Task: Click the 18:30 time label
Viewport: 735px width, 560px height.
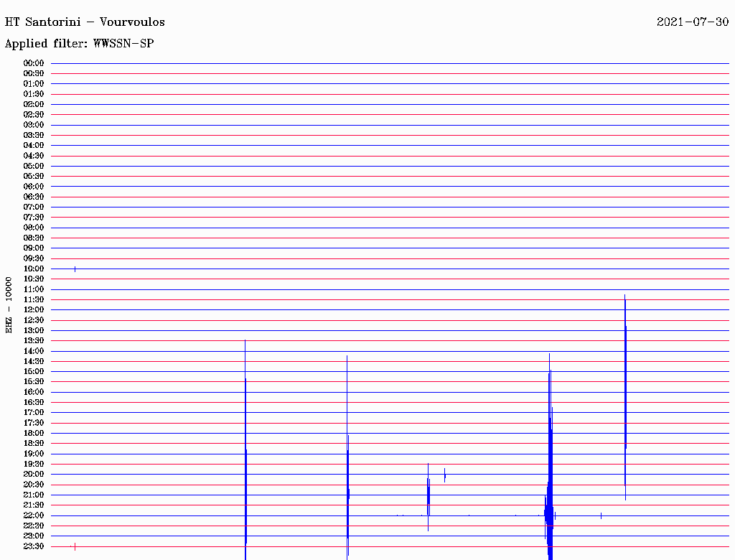Action: click(x=34, y=443)
